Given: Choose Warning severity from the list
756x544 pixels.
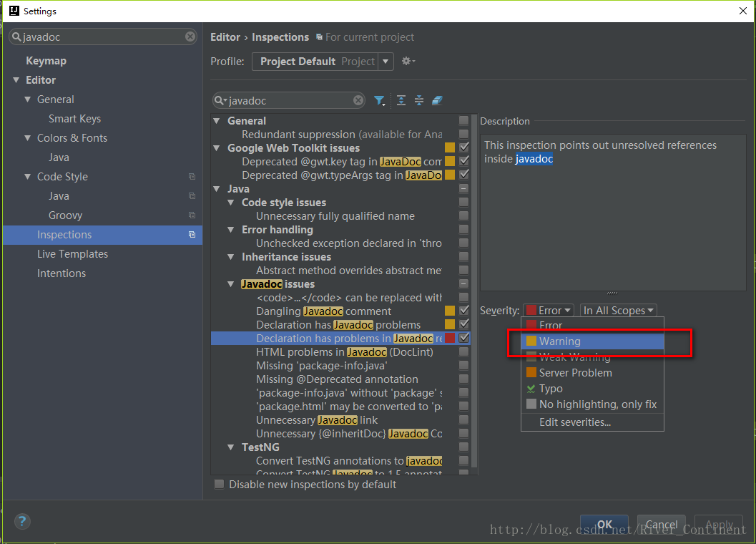Looking at the screenshot, I should click(x=592, y=341).
